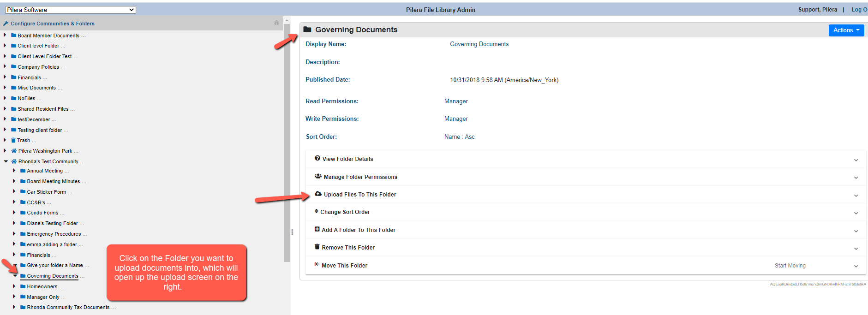Click the move arrow icon for Move This Folder
Screen dimensions: 868x315
(317, 264)
